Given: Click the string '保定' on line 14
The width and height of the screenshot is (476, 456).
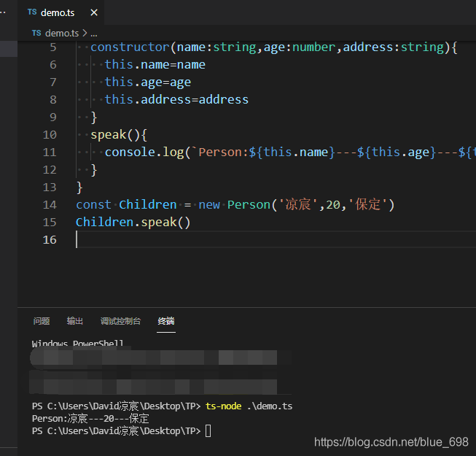Looking at the screenshot, I should pyautogui.click(x=367, y=204).
